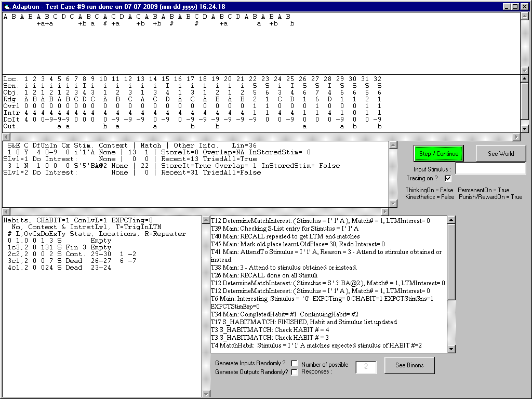Click the down arrow of the top stimulus pane scrollbar
This screenshot has width=532, height=399.
[x=525, y=71]
